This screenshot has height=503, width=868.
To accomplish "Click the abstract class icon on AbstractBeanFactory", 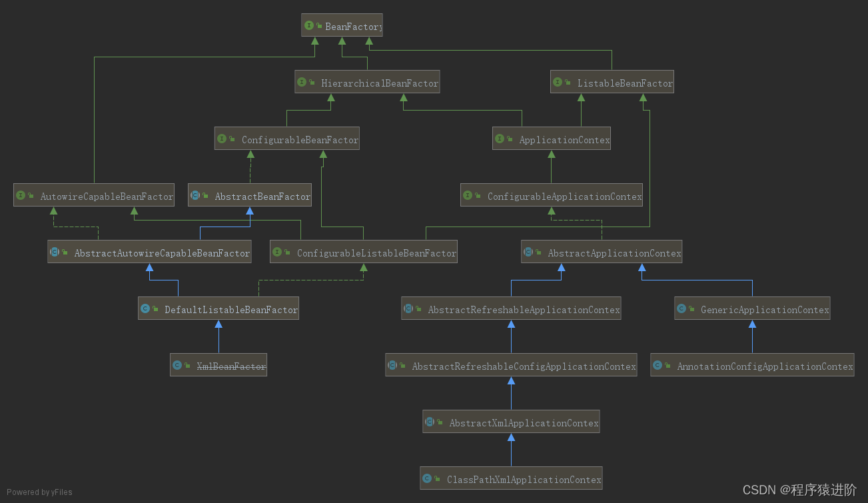I will tap(196, 196).
